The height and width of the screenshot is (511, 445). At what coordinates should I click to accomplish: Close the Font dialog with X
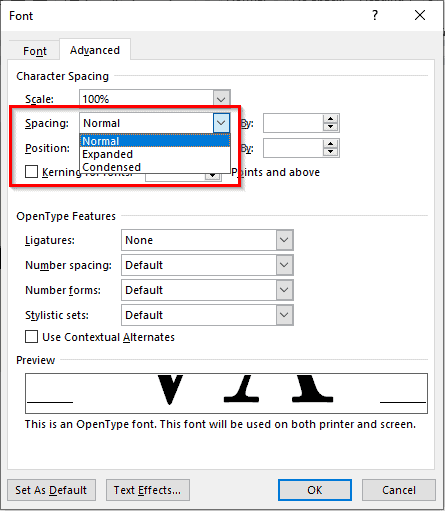click(420, 15)
